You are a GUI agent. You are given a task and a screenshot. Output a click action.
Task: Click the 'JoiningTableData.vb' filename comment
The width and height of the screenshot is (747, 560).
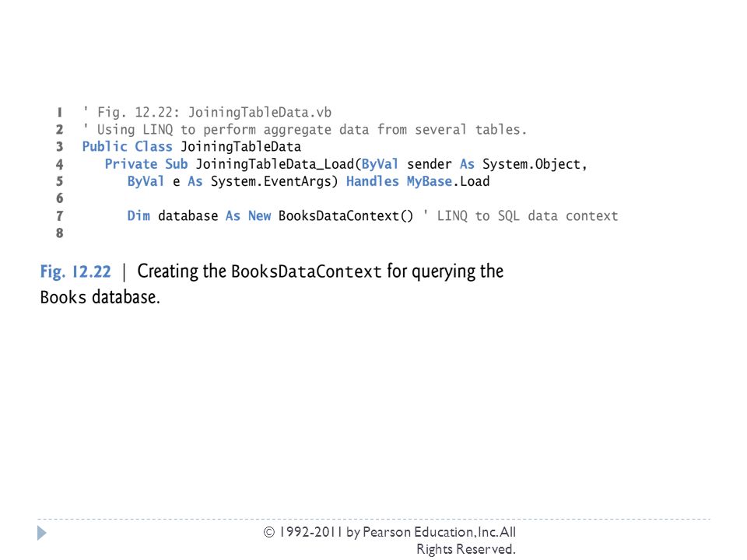260,113
